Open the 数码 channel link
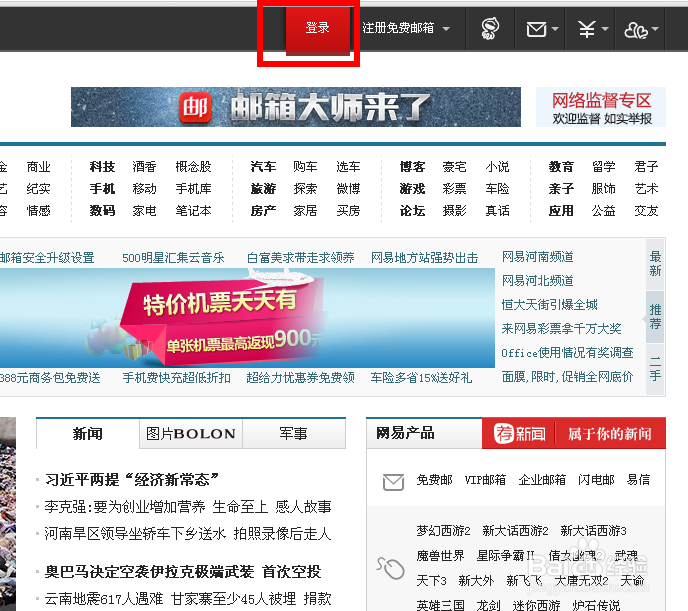The height and width of the screenshot is (611, 688). click(x=102, y=211)
